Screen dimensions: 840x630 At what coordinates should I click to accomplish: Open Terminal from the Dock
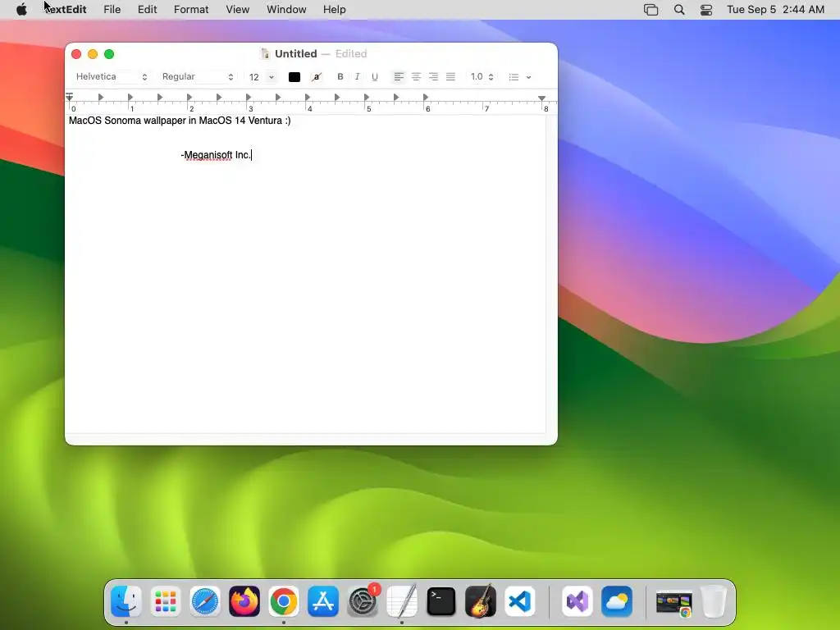pyautogui.click(x=441, y=601)
